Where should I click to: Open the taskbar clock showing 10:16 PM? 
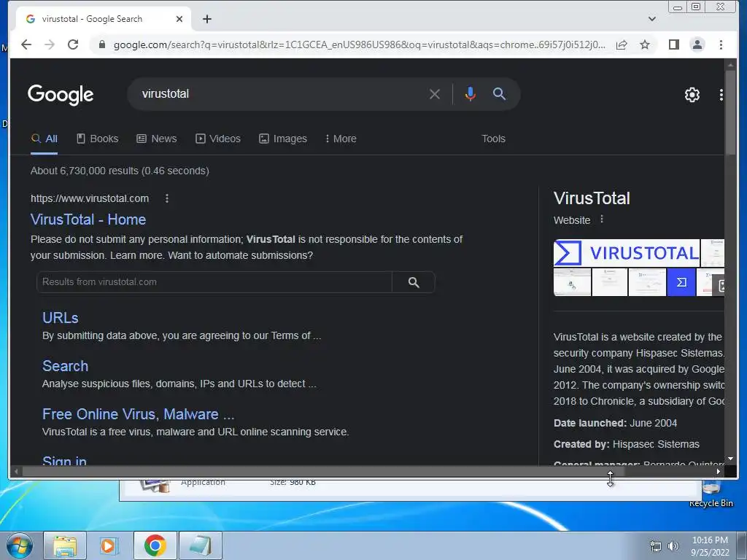pyautogui.click(x=710, y=546)
